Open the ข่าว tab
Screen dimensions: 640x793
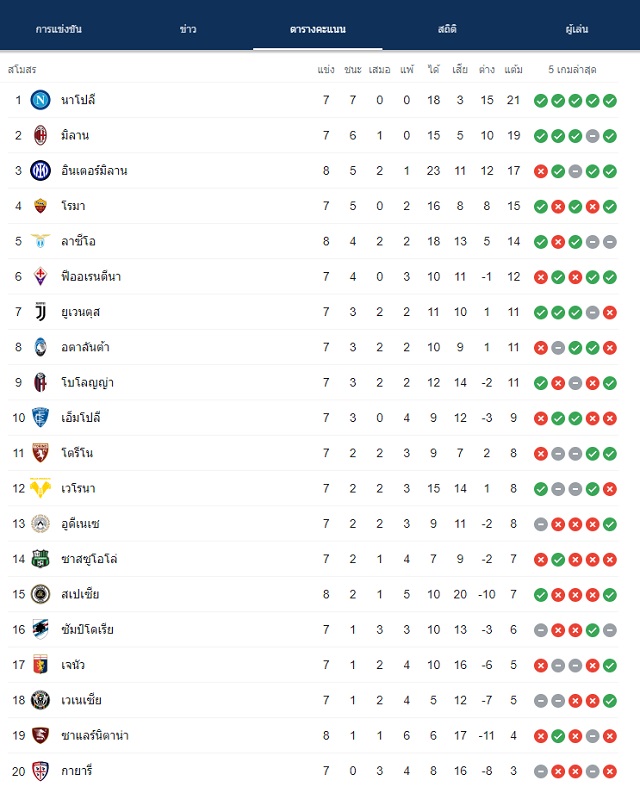(x=188, y=29)
